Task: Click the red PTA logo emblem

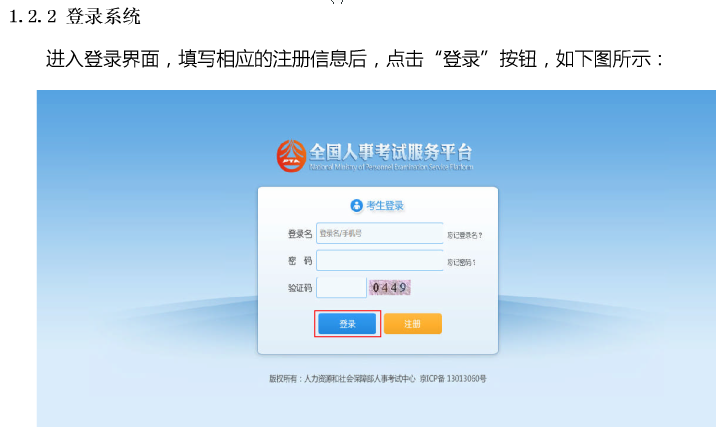Action: coord(291,156)
